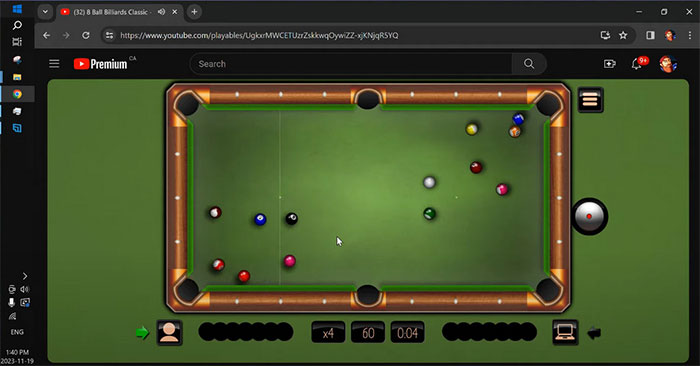Image resolution: width=700 pixels, height=366 pixels.
Task: Click the x4 multiplier indicator
Action: (328, 333)
